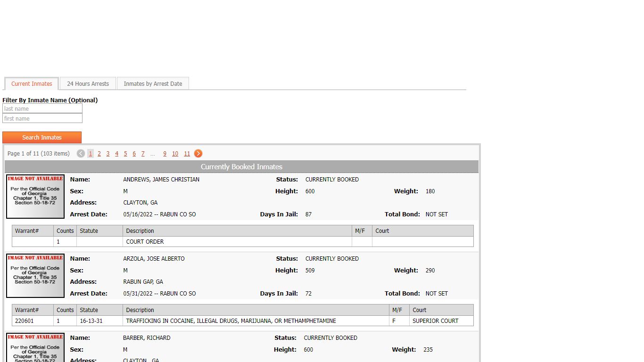Image resolution: width=644 pixels, height=362 pixels.
Task: Click the TRAFFICKING IN COCAINE description cell
Action: 256,321
